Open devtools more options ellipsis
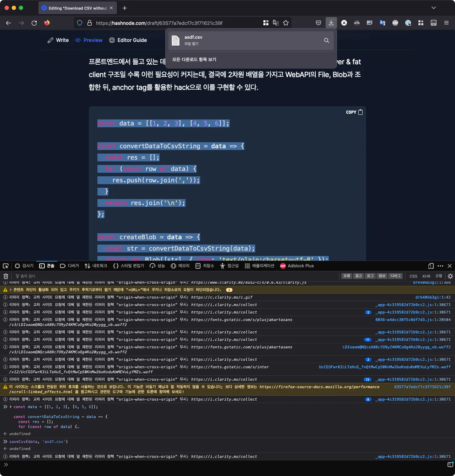Screen dimensions: 455x476 pos(440,266)
